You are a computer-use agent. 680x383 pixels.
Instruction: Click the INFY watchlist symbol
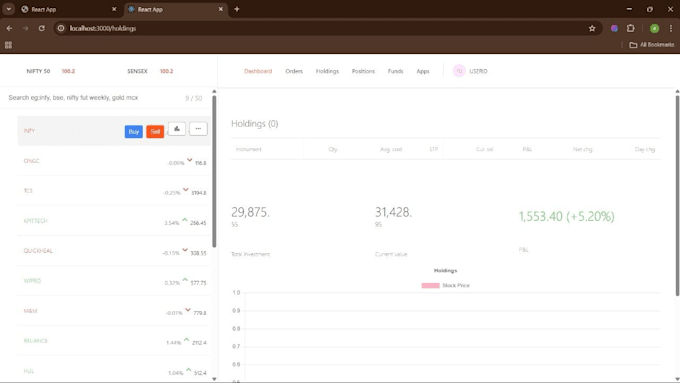coord(29,131)
